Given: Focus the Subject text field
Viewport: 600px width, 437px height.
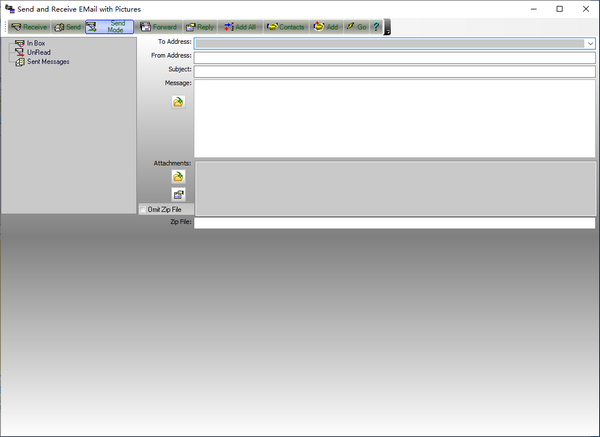Looking at the screenshot, I should pos(394,71).
